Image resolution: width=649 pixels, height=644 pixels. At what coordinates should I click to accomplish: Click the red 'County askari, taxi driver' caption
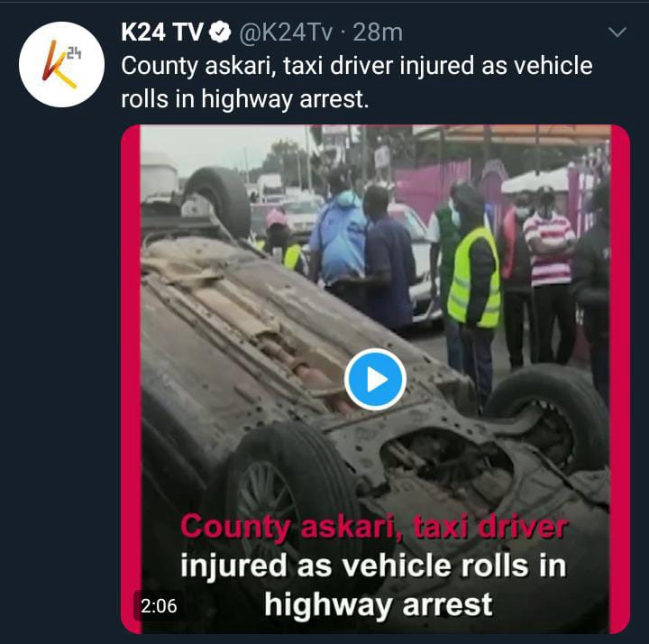pos(373,528)
